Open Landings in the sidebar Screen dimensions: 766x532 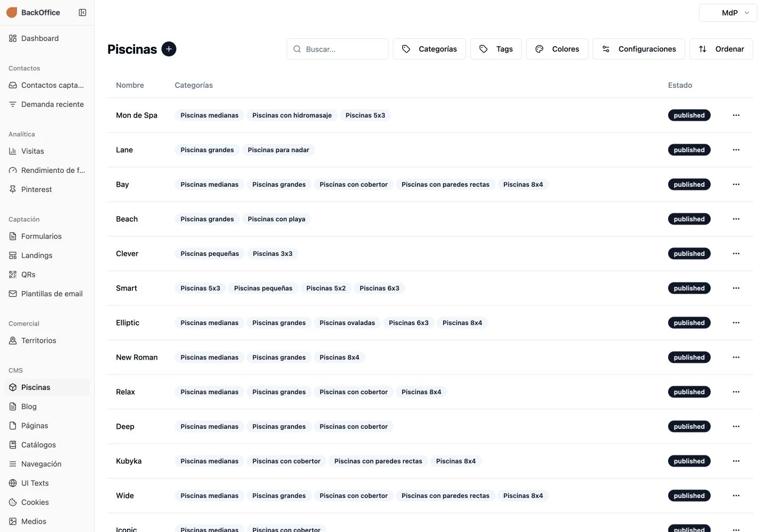tap(47, 255)
